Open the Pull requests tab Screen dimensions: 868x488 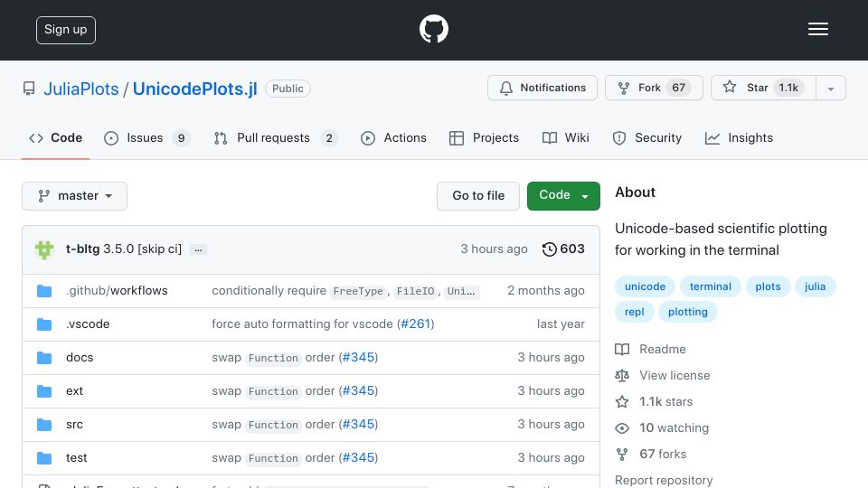click(x=276, y=137)
